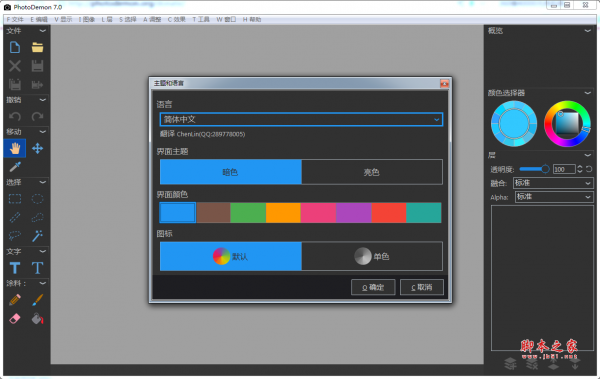Collapse the 涂料 paint toolbox section
This screenshot has width=600, height=379.
tap(42, 283)
